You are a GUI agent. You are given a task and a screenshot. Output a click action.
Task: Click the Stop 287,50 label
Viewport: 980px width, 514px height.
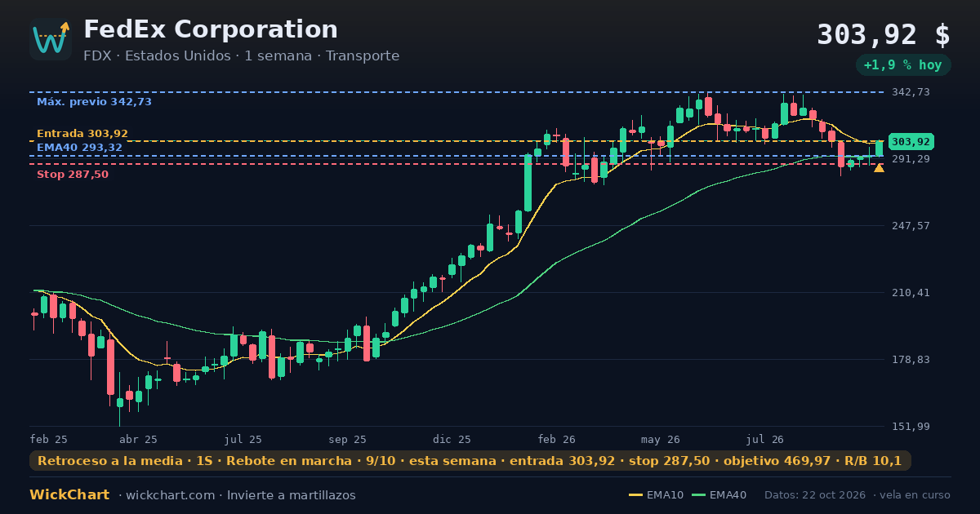73,174
